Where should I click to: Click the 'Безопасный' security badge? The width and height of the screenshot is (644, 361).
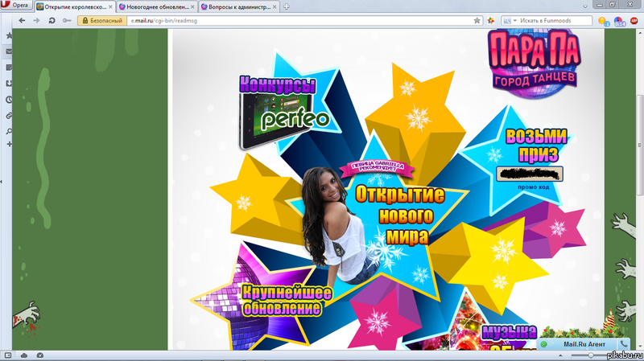[x=103, y=21]
